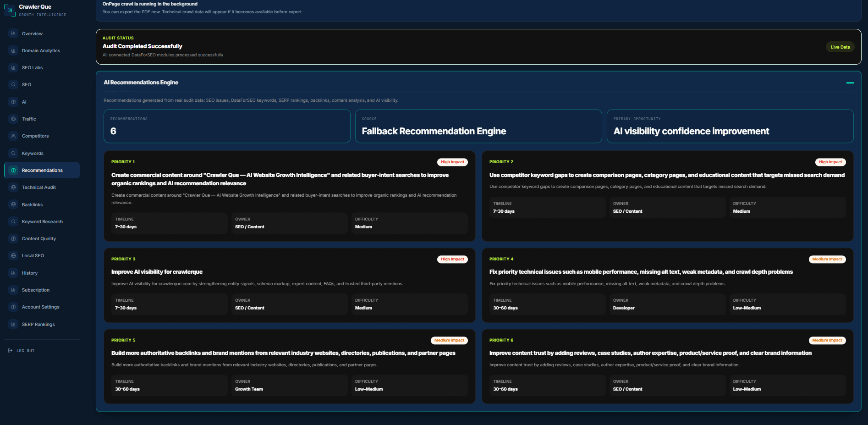Click the Priority 3 Medium difficulty value
This screenshot has width=868, height=425.
pos(363,308)
